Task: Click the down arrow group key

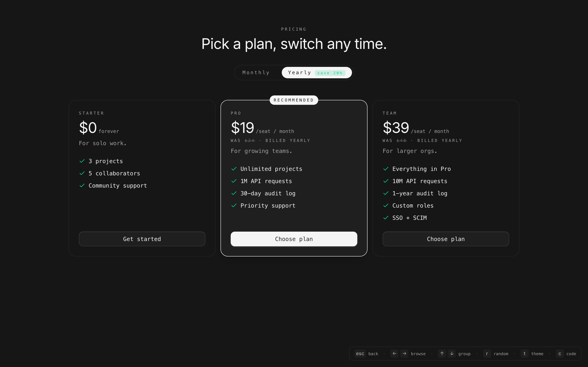Action: (x=452, y=353)
